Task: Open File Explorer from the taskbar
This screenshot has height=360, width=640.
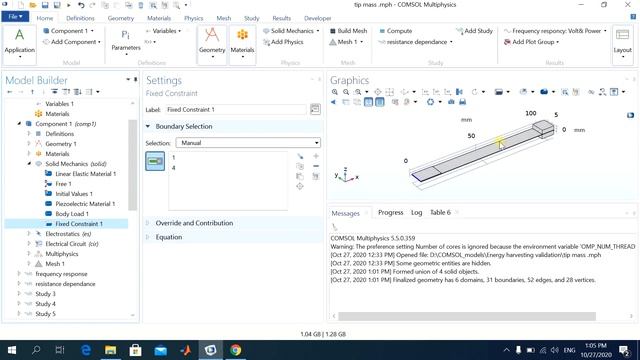Action: coord(110,350)
